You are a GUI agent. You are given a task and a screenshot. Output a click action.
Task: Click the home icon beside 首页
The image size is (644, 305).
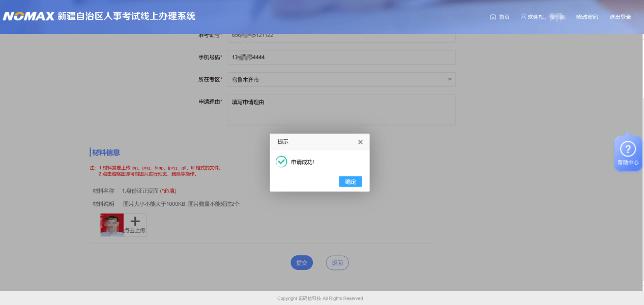[x=492, y=17]
